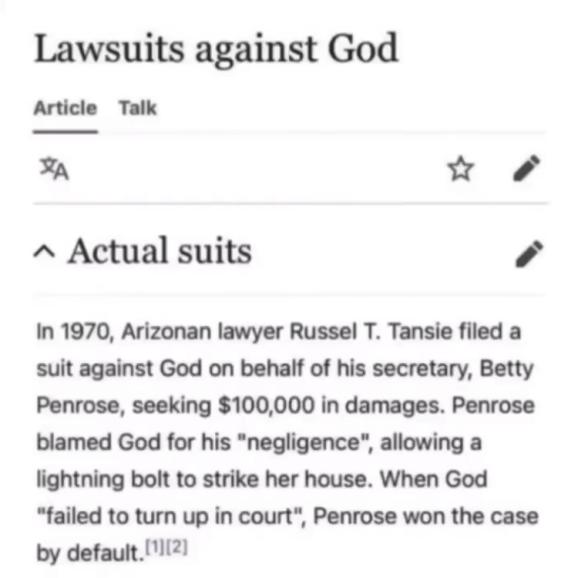Switch to the Talk tab
578x578 pixels.
138,108
